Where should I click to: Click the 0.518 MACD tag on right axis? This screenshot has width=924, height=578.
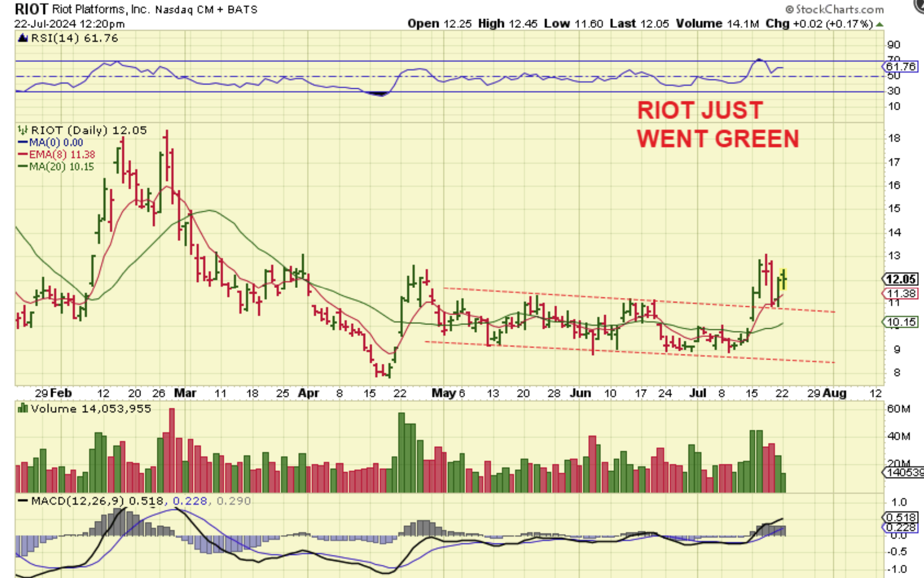pyautogui.click(x=901, y=518)
